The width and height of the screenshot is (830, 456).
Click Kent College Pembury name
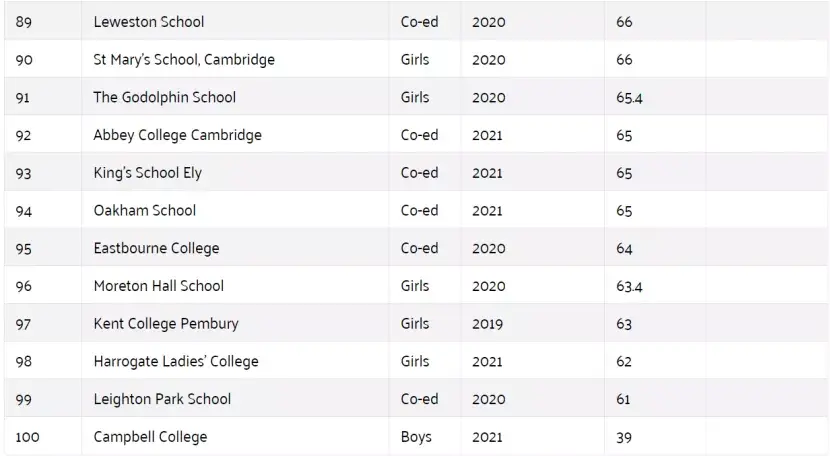pyautogui.click(x=165, y=324)
